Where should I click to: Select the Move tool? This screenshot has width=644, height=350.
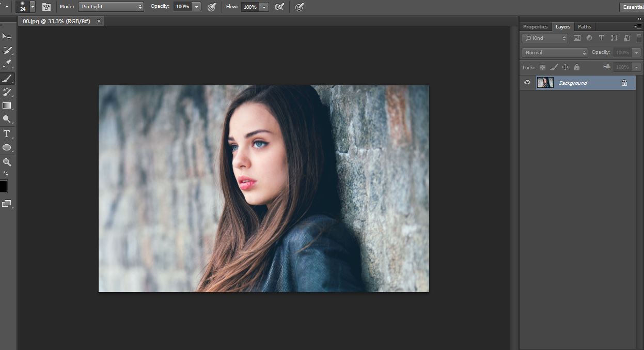click(x=7, y=36)
